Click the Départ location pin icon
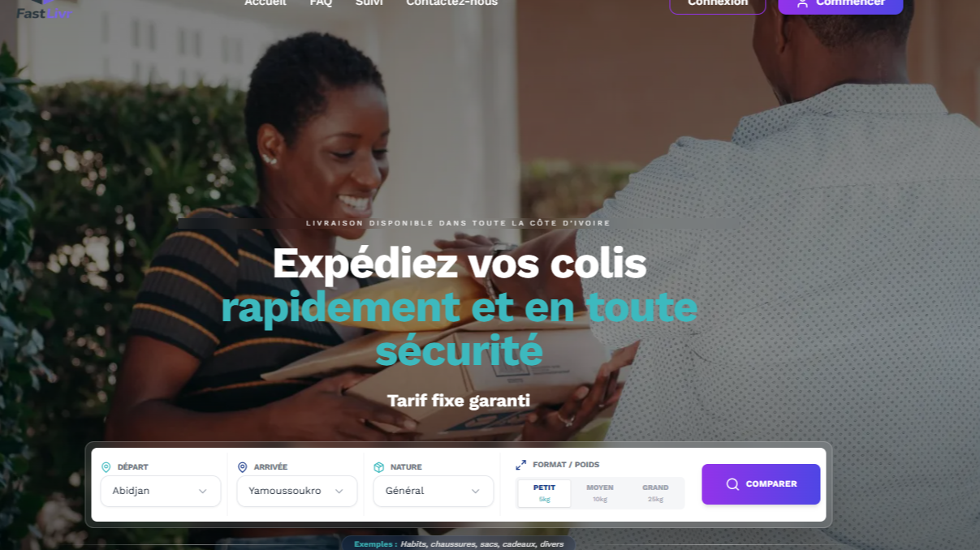 click(106, 467)
